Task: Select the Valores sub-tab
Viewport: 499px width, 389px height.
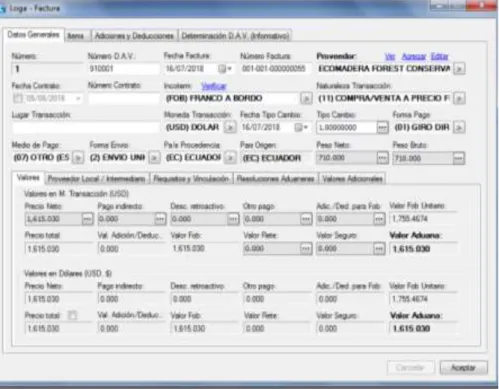Action: [28, 178]
